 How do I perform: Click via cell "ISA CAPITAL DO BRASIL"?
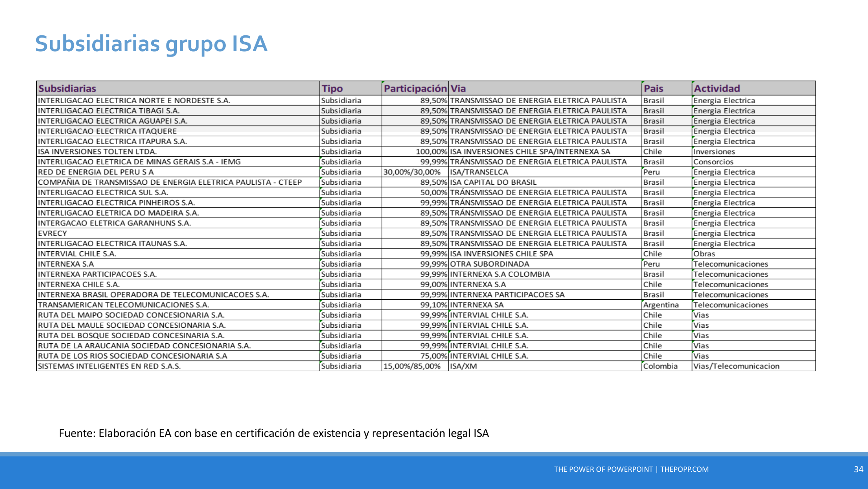[545, 182]
